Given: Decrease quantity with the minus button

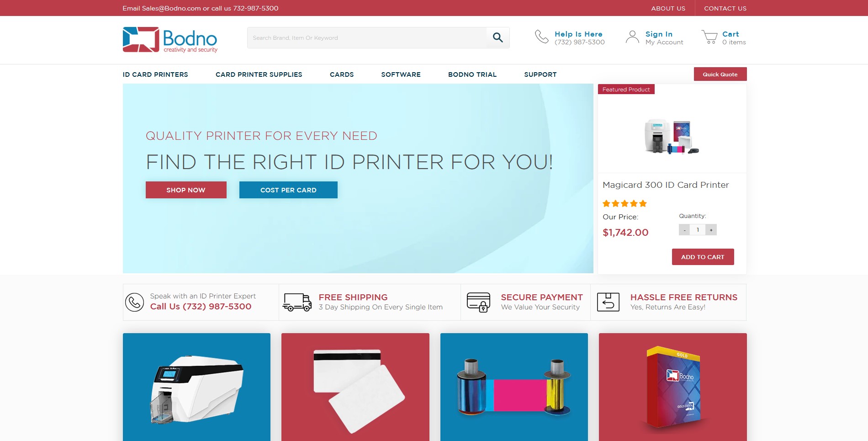Looking at the screenshot, I should pos(684,230).
